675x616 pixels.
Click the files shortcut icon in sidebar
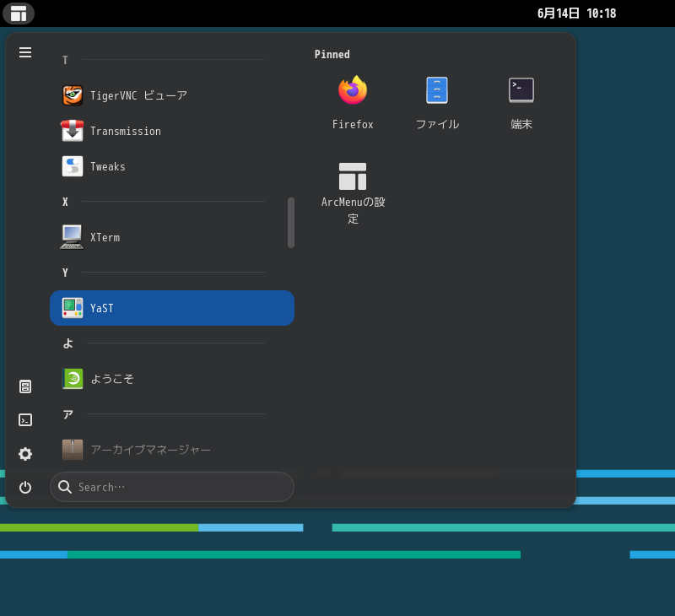[x=25, y=386]
